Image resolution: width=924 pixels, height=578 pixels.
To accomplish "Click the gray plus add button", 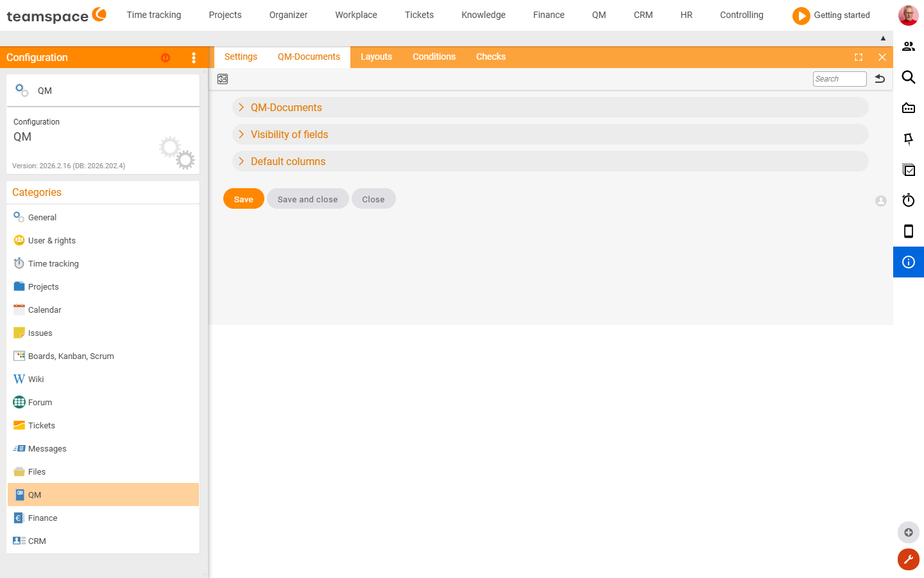I will point(909,532).
